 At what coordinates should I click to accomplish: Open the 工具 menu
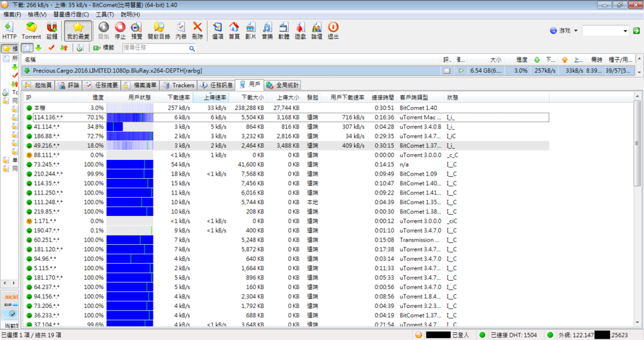(105, 14)
